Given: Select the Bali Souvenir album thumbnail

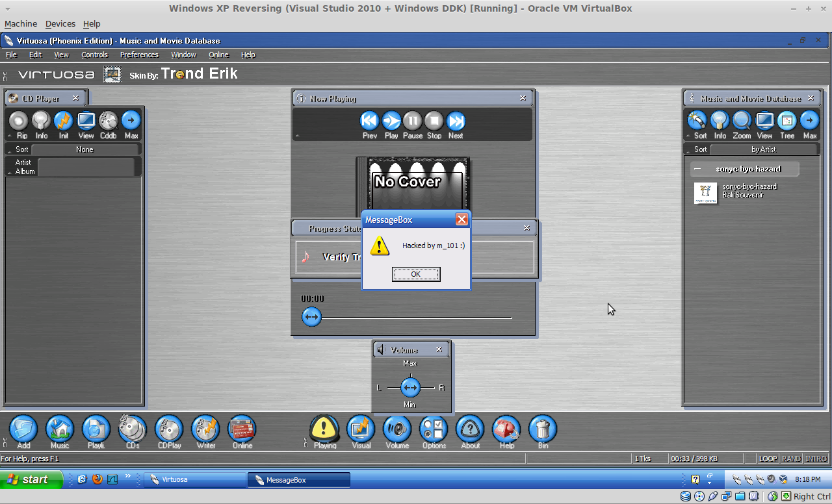Looking at the screenshot, I should [x=705, y=193].
